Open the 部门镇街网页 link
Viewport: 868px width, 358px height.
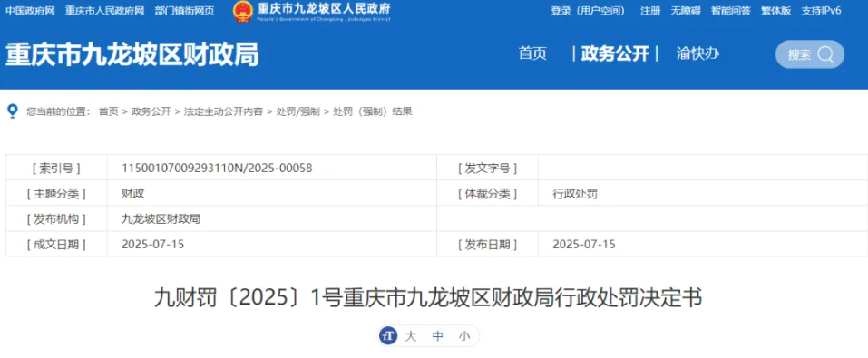(184, 11)
